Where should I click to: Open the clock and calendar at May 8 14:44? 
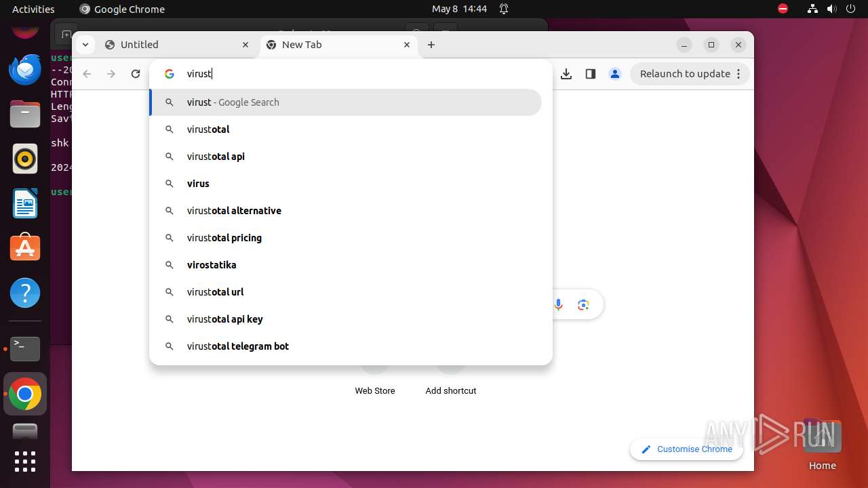(459, 9)
